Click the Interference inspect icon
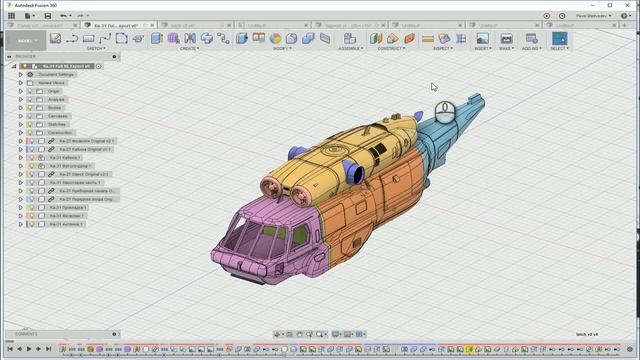Image resolution: width=640 pixels, height=360 pixels. click(444, 38)
